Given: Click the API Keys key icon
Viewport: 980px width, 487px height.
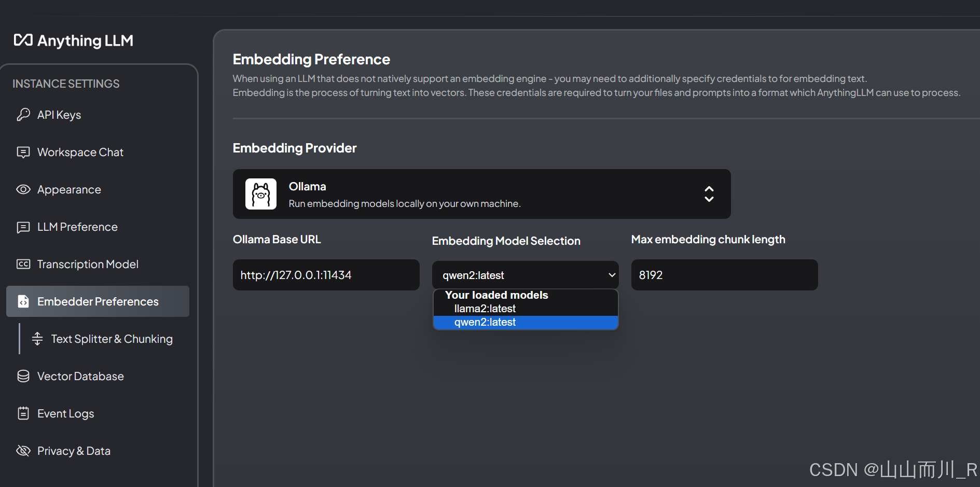Looking at the screenshot, I should point(23,115).
